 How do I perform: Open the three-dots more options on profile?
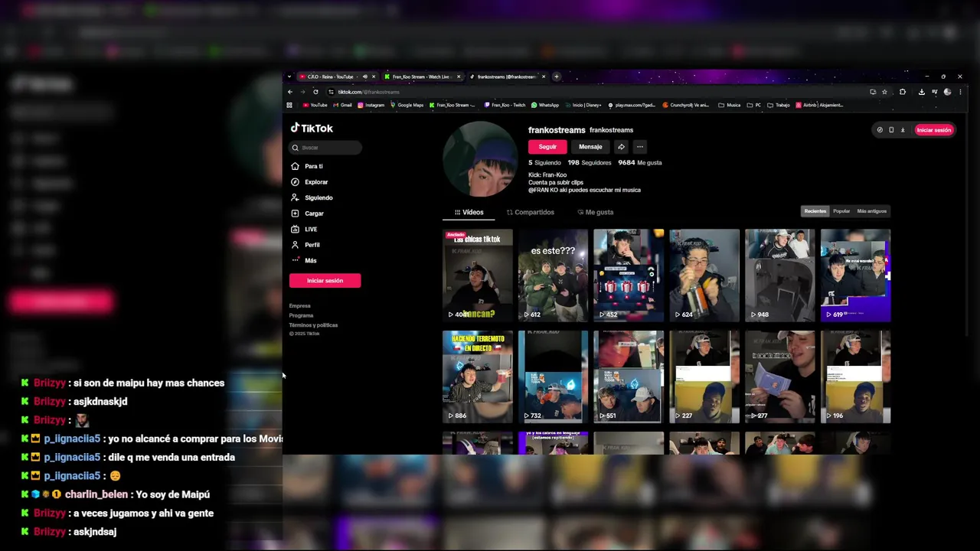(x=639, y=147)
